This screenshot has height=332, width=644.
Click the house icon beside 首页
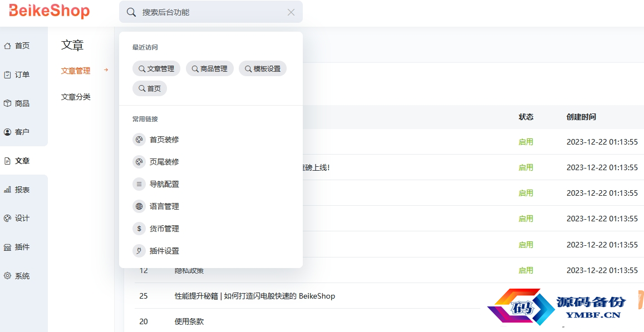(7, 46)
